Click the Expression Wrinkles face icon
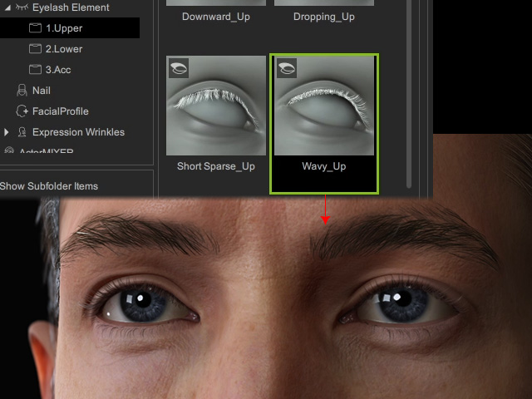The height and width of the screenshot is (399, 532). click(x=22, y=132)
